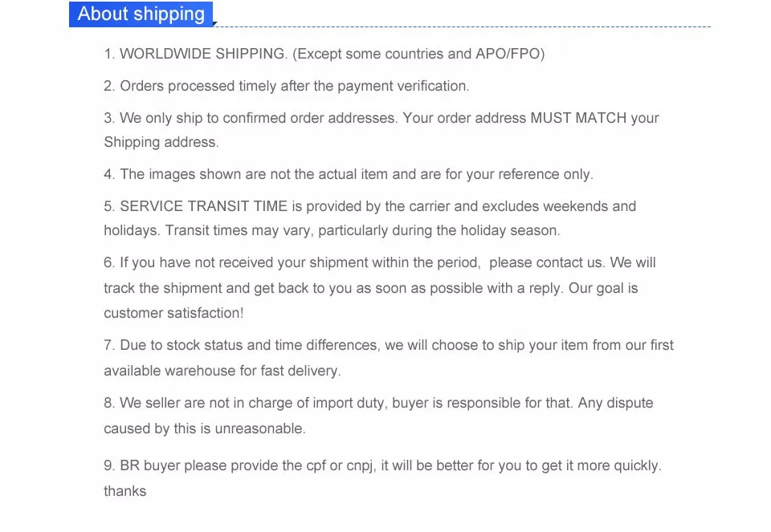Click the 'please contact us' text
This screenshot has height=532, width=771.
point(546,262)
